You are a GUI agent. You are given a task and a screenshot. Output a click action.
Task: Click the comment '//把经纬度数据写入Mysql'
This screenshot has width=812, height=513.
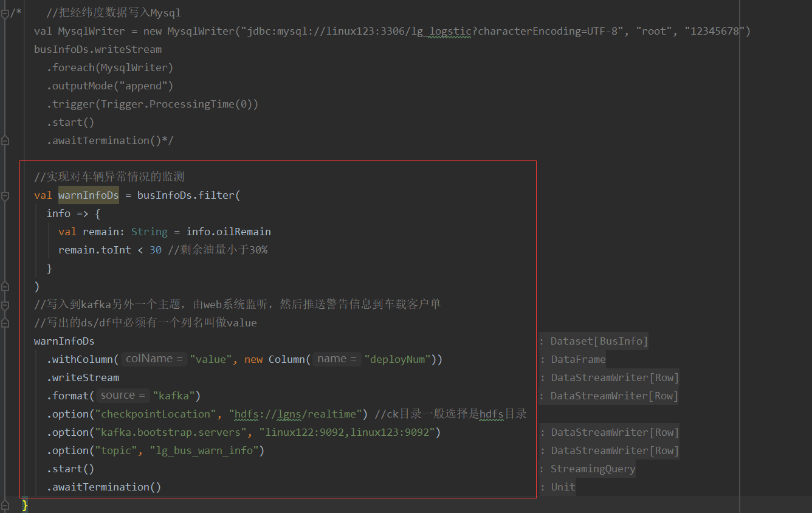(113, 13)
